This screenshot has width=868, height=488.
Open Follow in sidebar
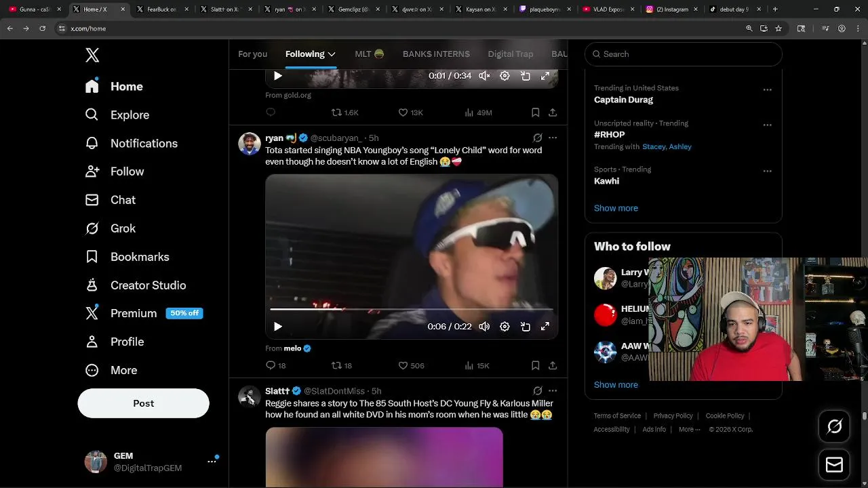(x=114, y=172)
